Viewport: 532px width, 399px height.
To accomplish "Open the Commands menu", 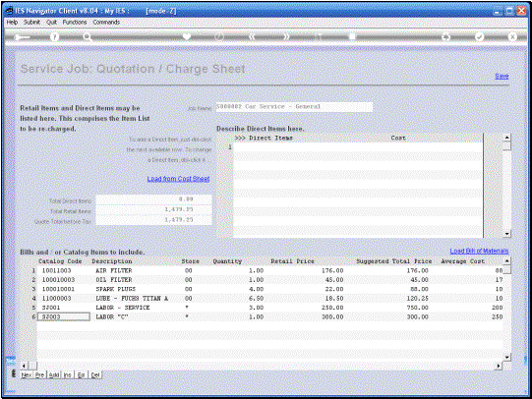I will pos(106,22).
